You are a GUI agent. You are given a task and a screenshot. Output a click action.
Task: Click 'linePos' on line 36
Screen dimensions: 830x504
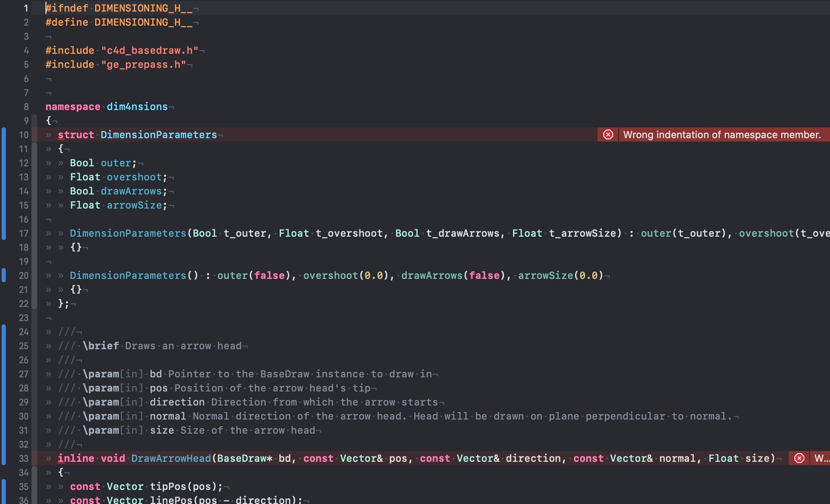click(x=171, y=500)
